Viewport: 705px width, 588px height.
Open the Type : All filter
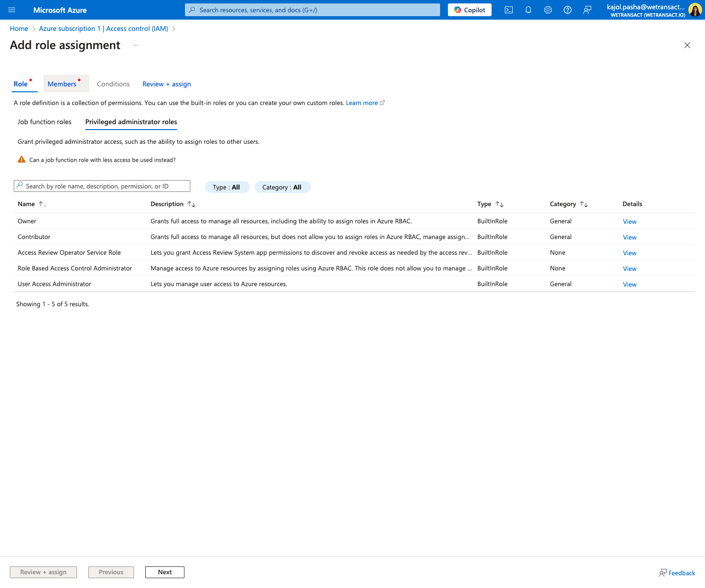[227, 187]
